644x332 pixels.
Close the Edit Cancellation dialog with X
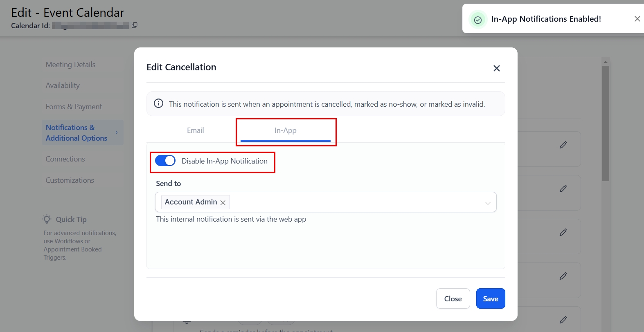click(496, 68)
